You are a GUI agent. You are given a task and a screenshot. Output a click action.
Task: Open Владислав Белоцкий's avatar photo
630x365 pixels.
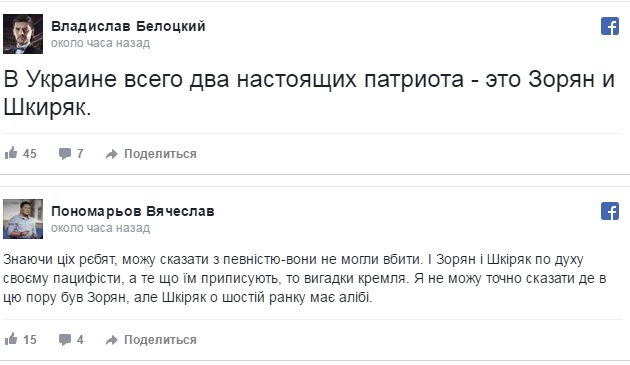23,34
